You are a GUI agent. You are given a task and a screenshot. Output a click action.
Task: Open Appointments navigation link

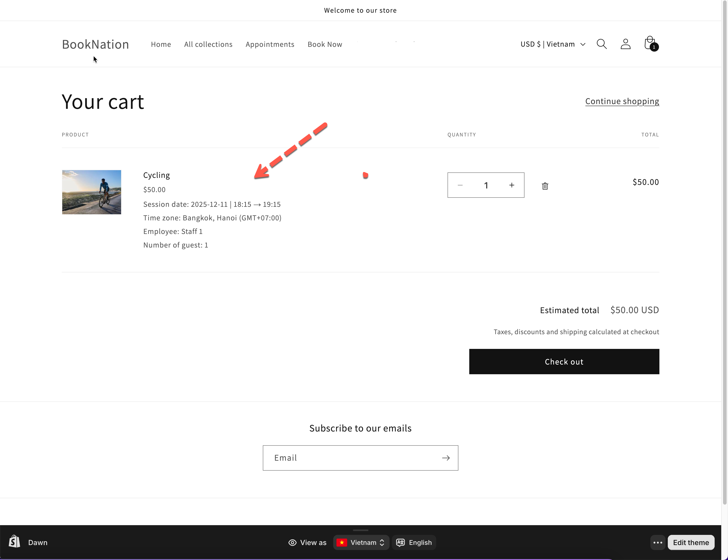click(270, 44)
